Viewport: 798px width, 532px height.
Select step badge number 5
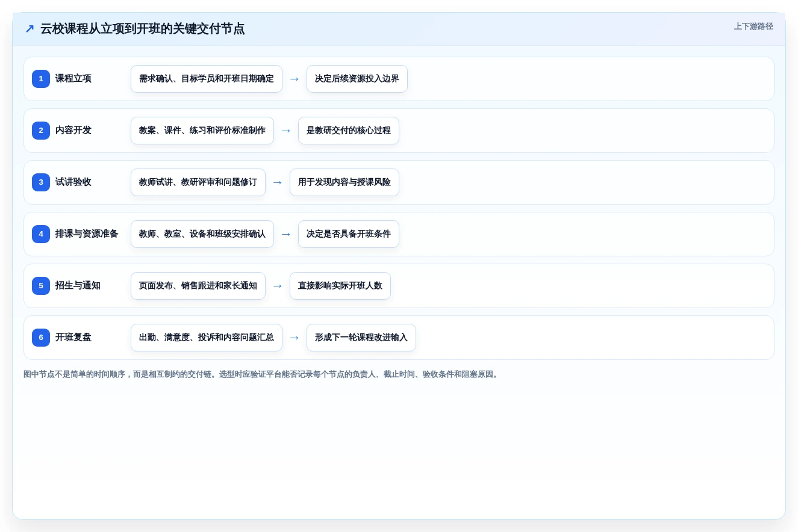point(41,286)
